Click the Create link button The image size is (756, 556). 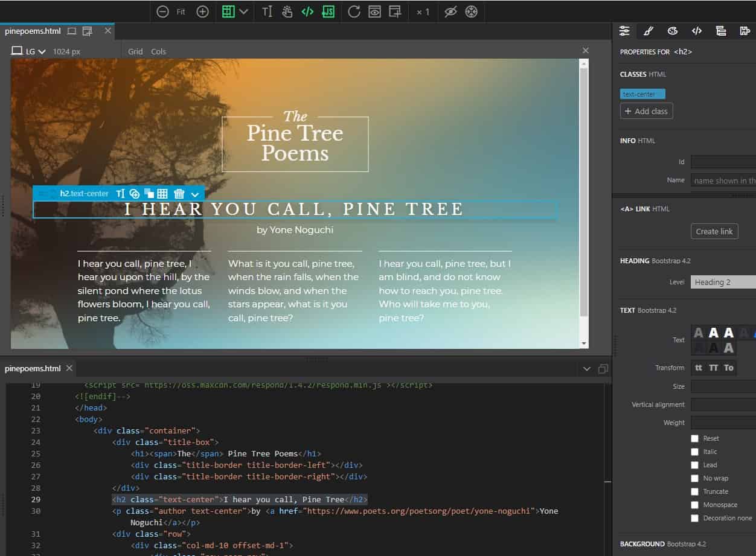714,231
